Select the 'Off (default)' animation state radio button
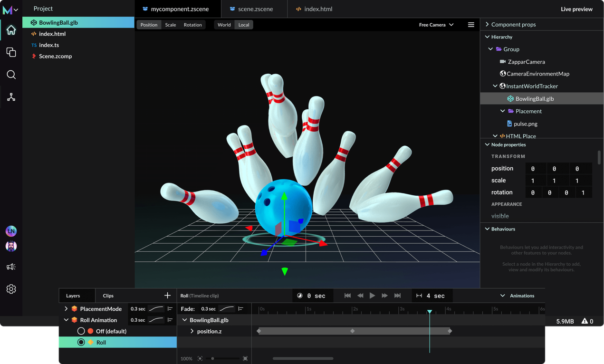This screenshot has height=364, width=604. pyautogui.click(x=81, y=331)
